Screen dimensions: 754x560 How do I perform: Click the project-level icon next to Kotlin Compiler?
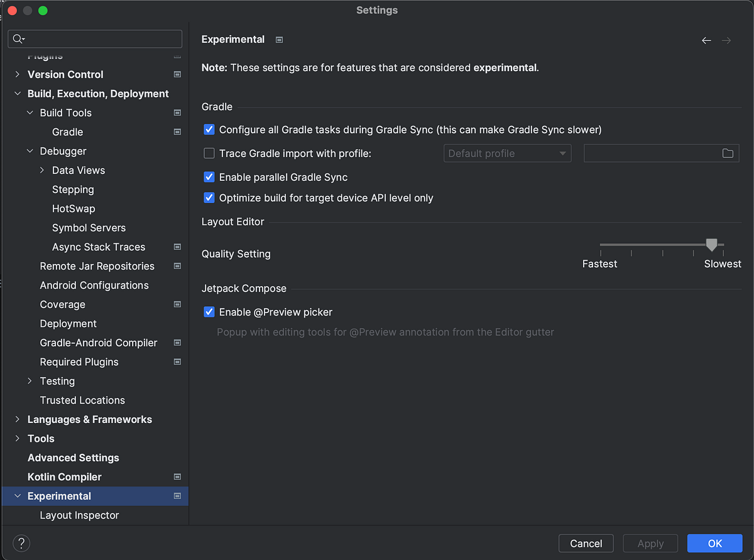pos(177,477)
